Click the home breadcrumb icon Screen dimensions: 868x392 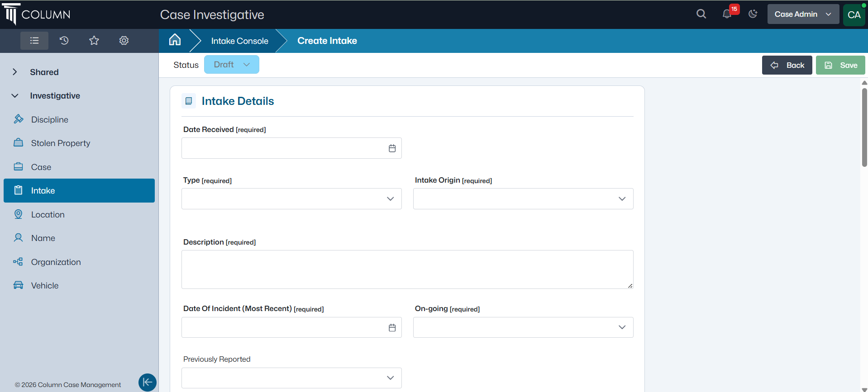click(x=175, y=40)
